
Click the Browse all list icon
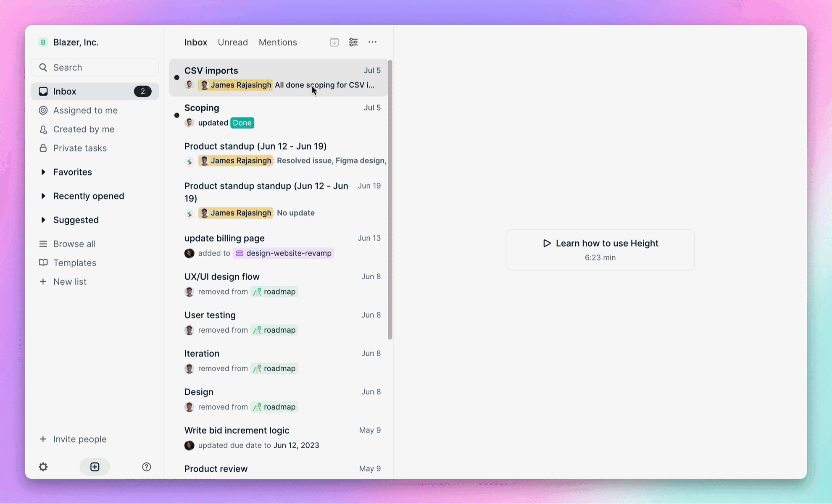[43, 244]
